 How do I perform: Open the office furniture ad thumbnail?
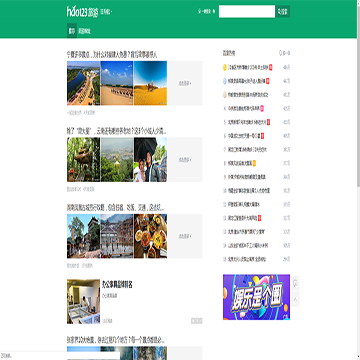(83, 301)
